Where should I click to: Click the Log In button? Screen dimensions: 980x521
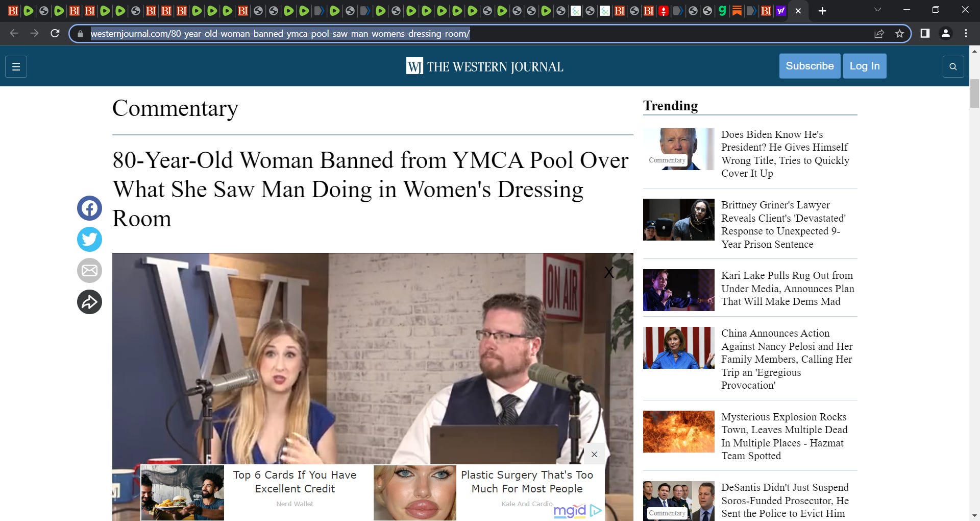[x=865, y=66]
